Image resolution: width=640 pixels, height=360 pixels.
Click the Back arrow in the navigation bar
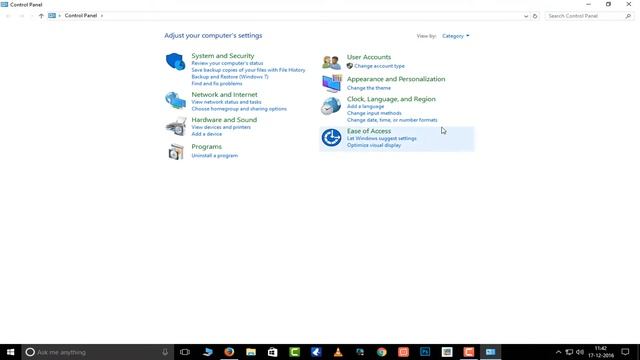tap(8, 16)
